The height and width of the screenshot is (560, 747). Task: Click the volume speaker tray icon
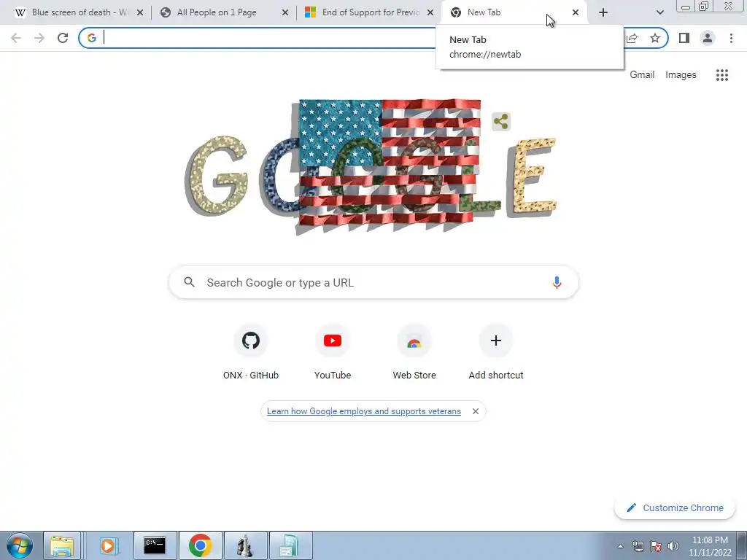[673, 546]
